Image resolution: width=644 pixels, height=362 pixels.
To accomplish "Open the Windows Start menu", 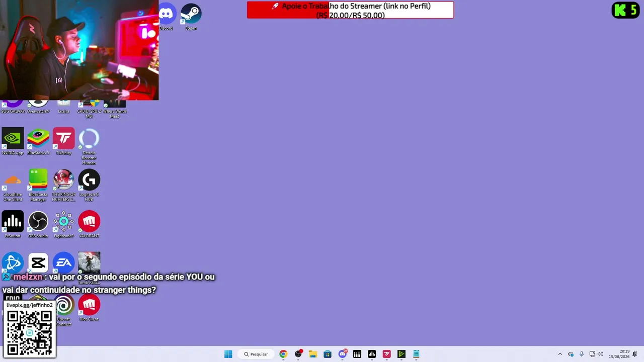I will (x=228, y=354).
